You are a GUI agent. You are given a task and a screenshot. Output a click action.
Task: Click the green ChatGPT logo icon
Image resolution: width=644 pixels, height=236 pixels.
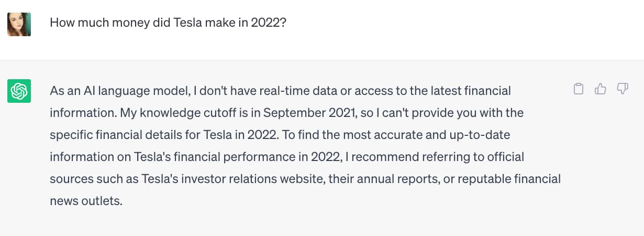19,91
